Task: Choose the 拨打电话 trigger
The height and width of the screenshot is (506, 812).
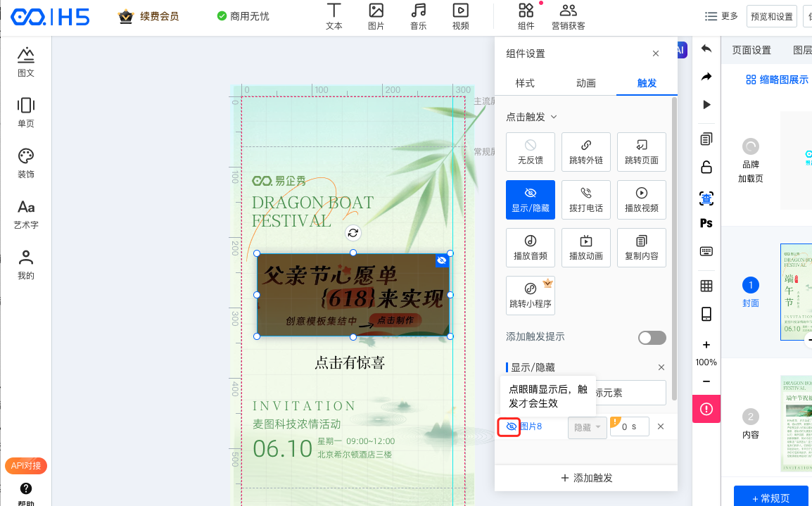Action: point(585,200)
